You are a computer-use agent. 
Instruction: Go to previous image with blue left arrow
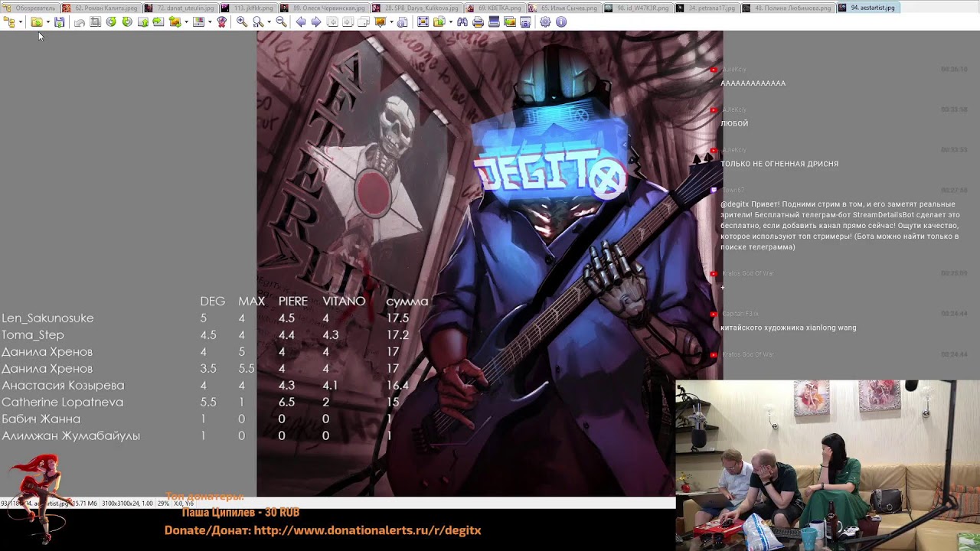click(301, 22)
